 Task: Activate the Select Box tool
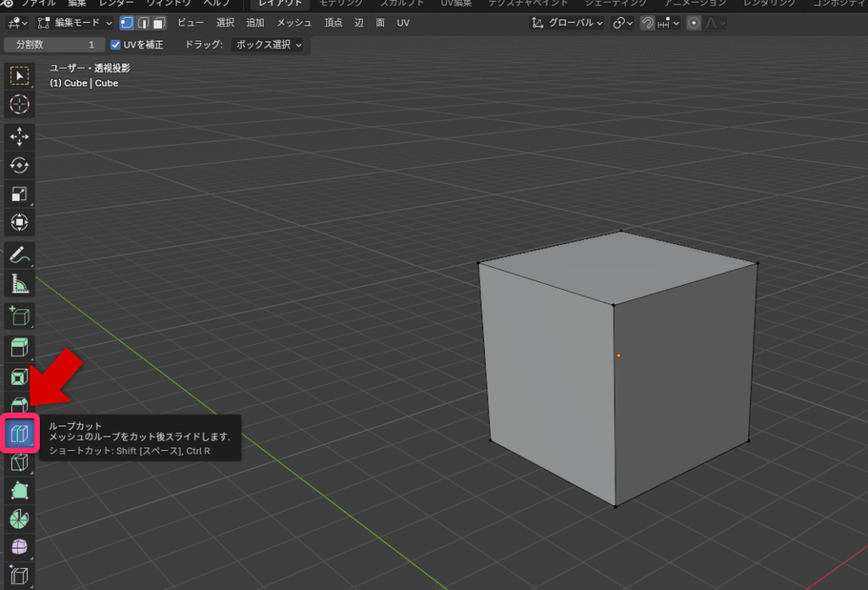tap(19, 76)
